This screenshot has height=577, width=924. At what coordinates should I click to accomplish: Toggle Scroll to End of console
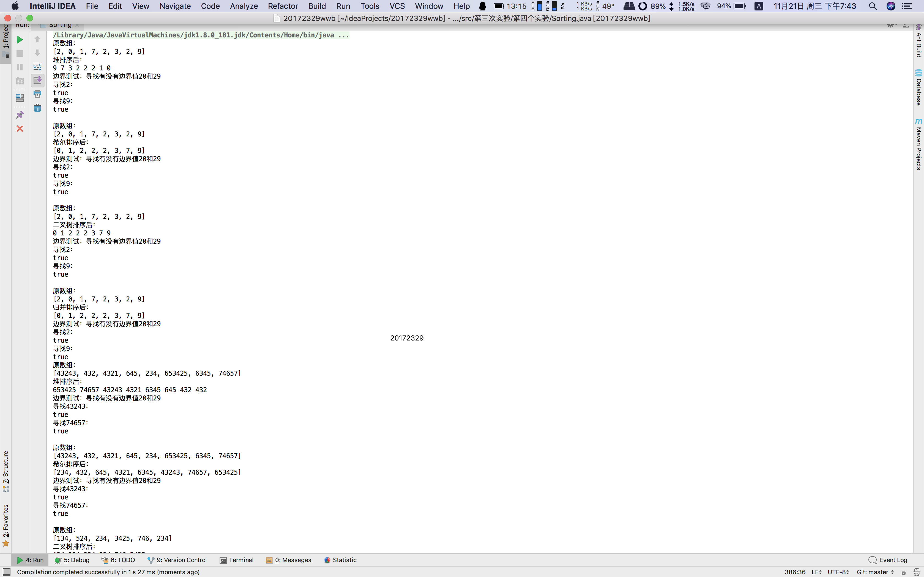(x=37, y=80)
